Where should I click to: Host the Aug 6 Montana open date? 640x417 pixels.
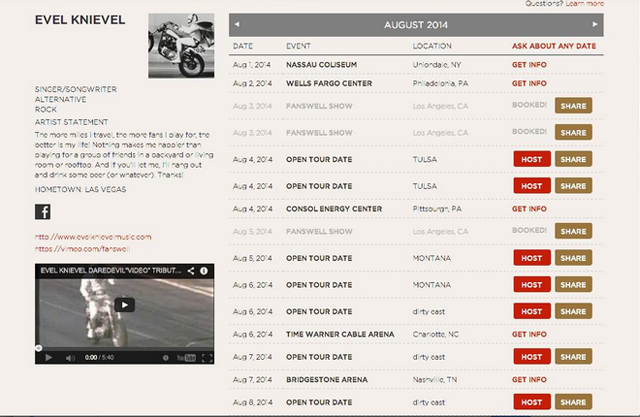(532, 285)
